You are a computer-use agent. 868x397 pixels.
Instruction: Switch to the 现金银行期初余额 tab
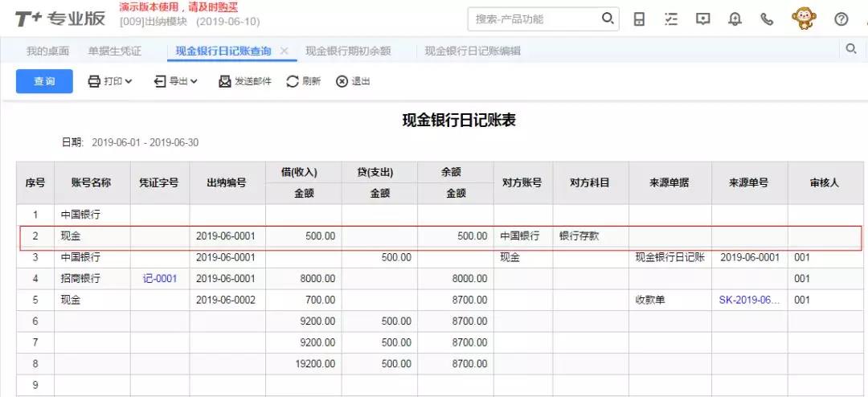tap(348, 51)
